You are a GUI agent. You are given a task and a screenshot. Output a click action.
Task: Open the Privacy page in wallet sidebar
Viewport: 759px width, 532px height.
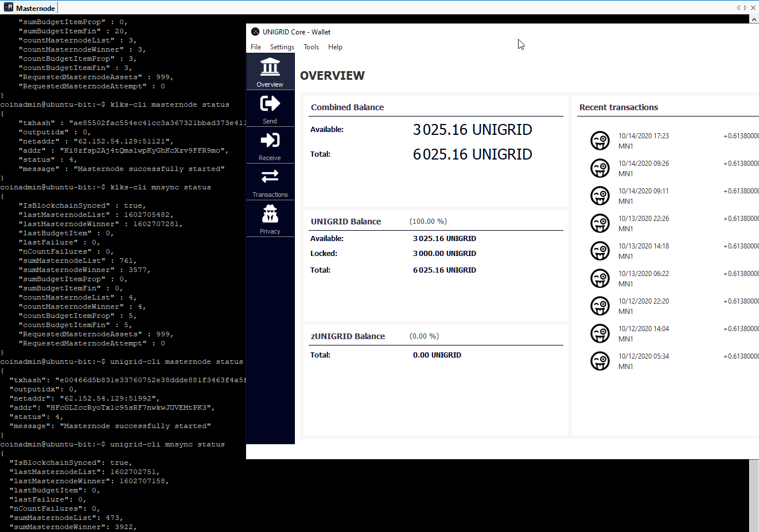coord(270,219)
